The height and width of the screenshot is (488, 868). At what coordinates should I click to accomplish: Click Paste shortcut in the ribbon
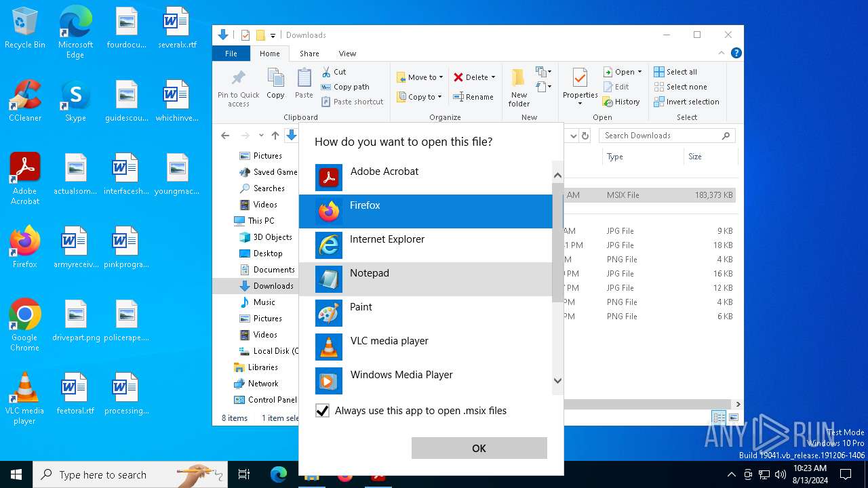click(x=353, y=102)
